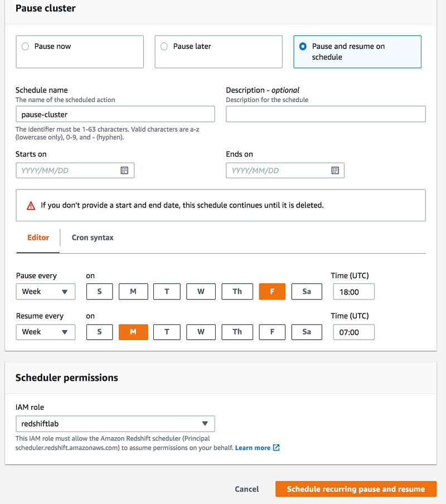
Task: Choose Pause and resume on schedule option
Action: tap(303, 47)
